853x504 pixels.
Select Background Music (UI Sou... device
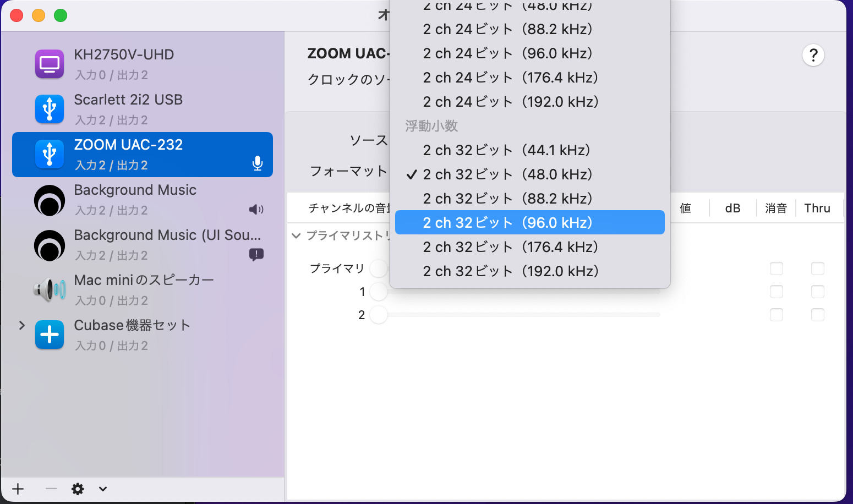coord(143,245)
